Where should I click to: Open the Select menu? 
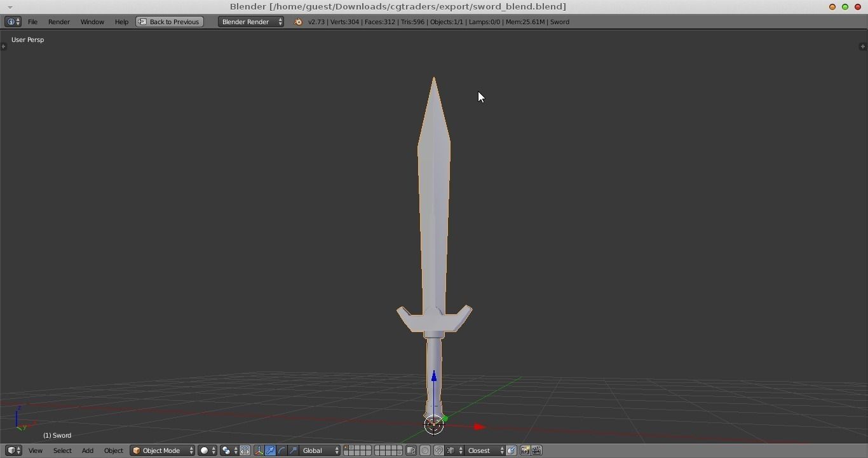(x=62, y=450)
